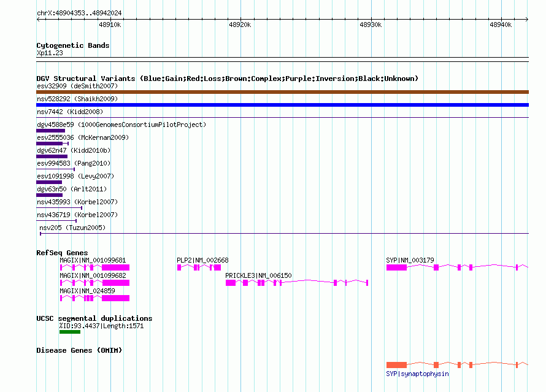Click the orange SYP OMIM gene exon

click(396, 365)
